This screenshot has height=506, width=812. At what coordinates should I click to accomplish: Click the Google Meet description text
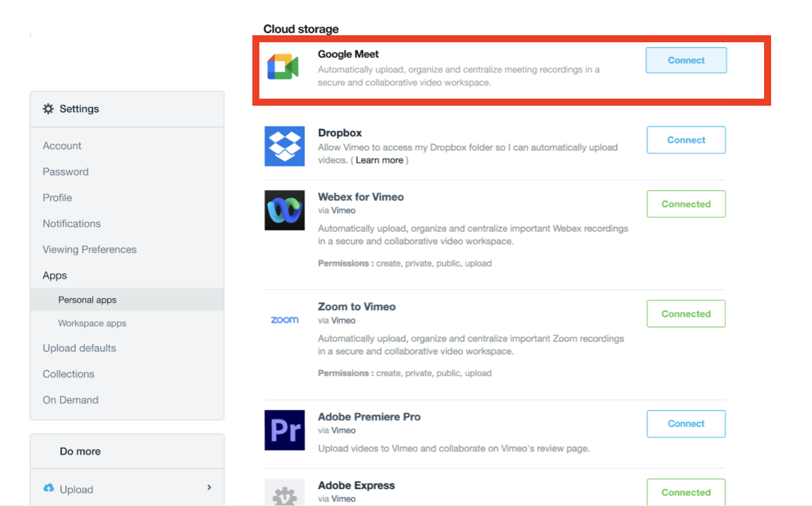click(x=459, y=75)
